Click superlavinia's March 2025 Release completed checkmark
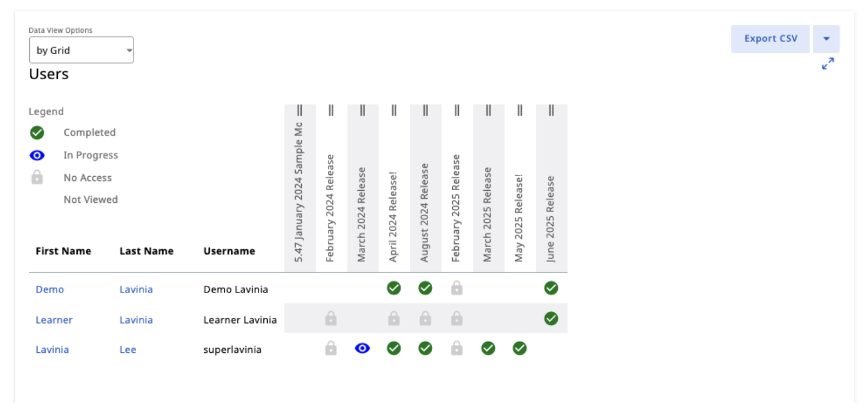Screen dimensions: 868x418 [x=488, y=349]
